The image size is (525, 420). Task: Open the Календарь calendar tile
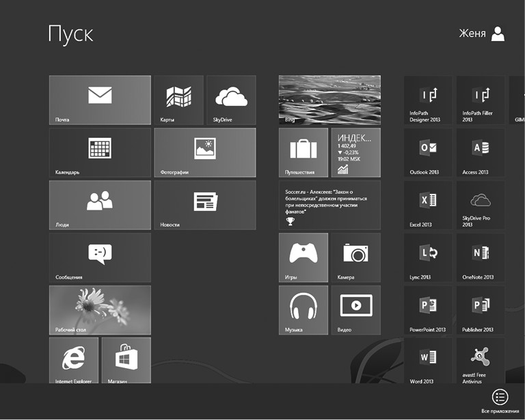[x=100, y=152]
